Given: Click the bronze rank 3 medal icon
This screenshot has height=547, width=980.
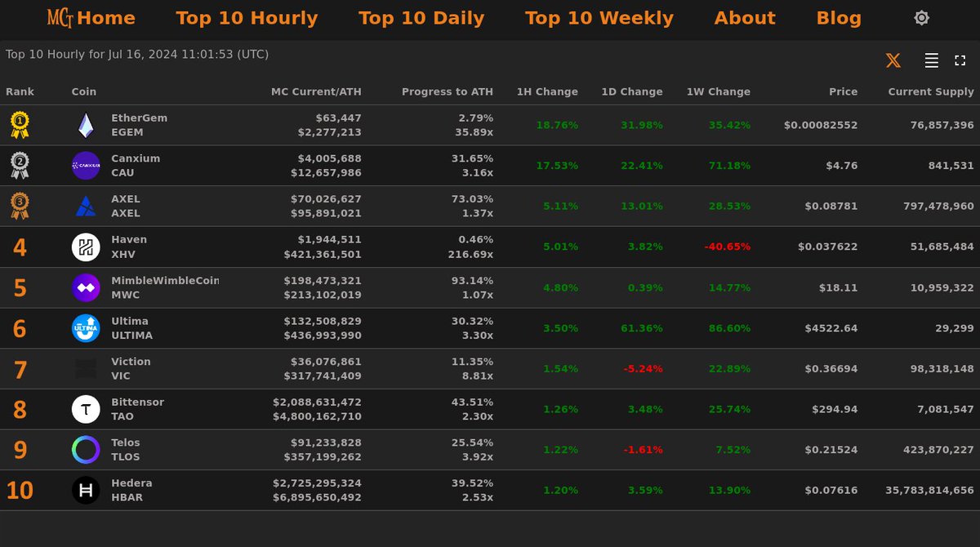Looking at the screenshot, I should coord(20,206).
